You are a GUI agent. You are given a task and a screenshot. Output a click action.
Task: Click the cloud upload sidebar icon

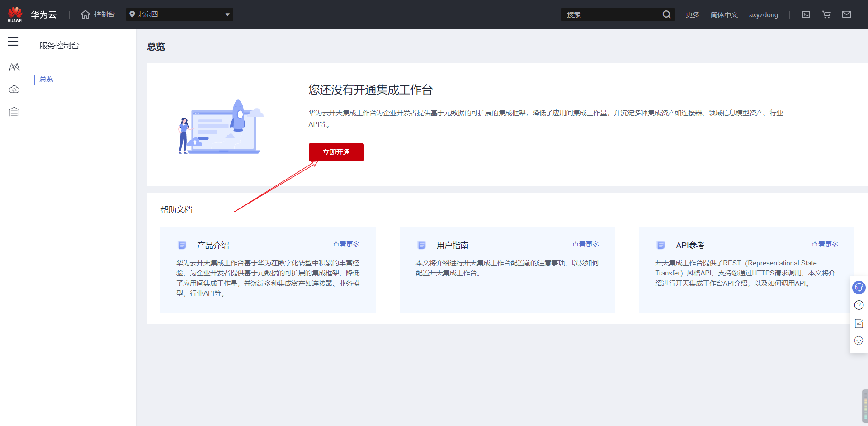(x=14, y=89)
